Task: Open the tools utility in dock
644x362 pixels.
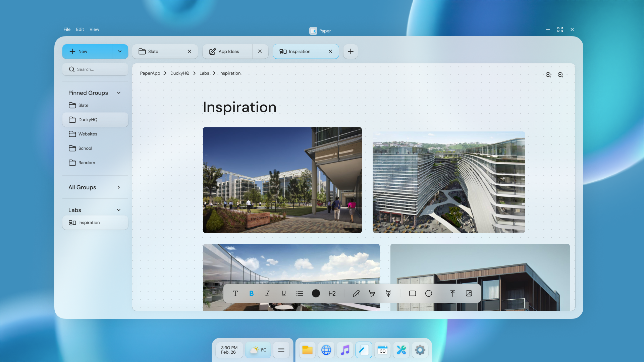Action: [x=401, y=350]
